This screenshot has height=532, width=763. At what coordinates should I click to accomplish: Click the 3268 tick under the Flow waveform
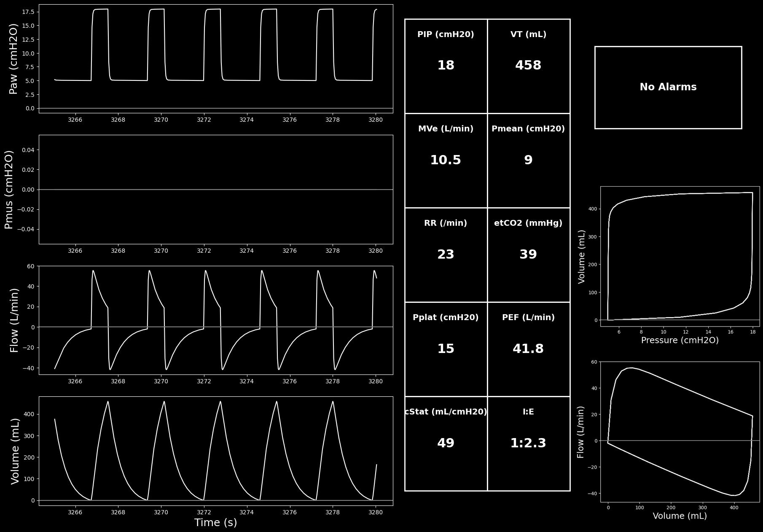(118, 382)
